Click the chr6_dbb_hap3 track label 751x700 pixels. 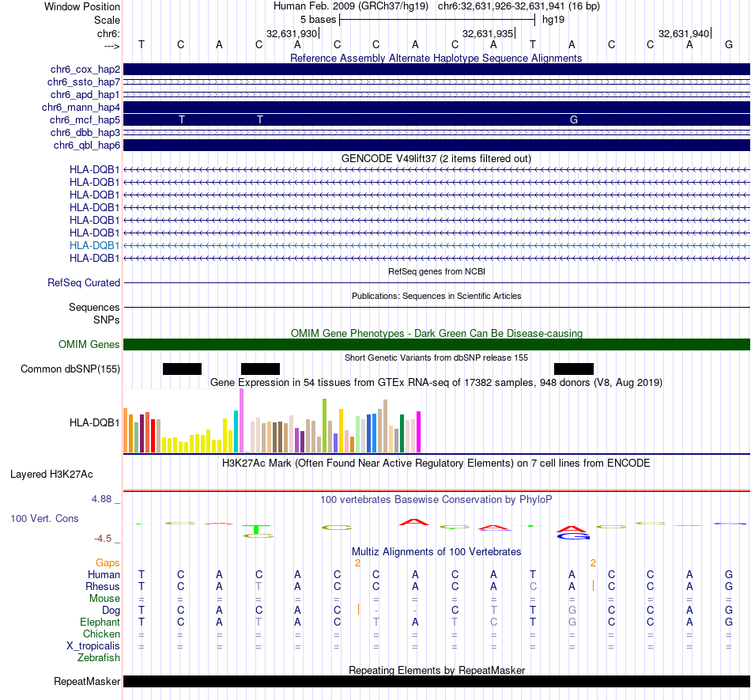tap(85, 132)
